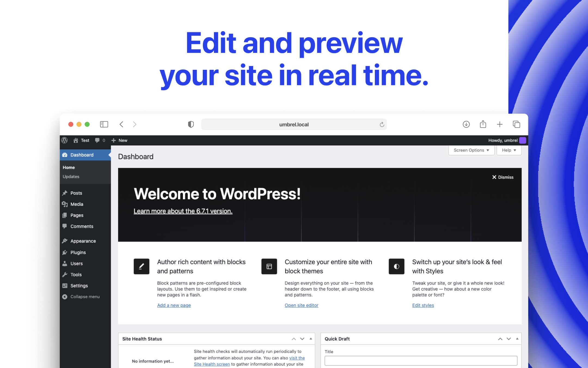588x368 pixels.
Task: Click Open site editor link
Action: [x=301, y=305]
